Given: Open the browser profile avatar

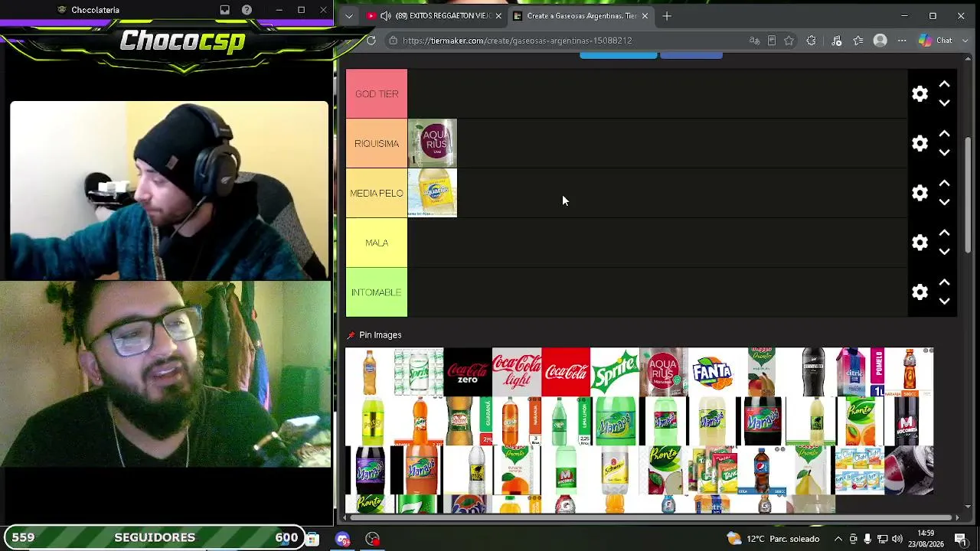Looking at the screenshot, I should coord(880,41).
